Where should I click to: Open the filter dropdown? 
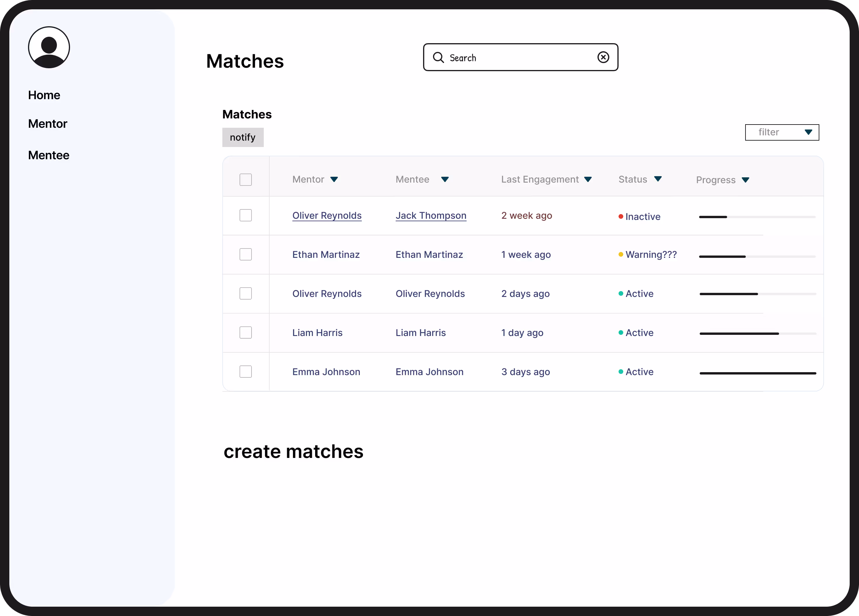(x=782, y=132)
